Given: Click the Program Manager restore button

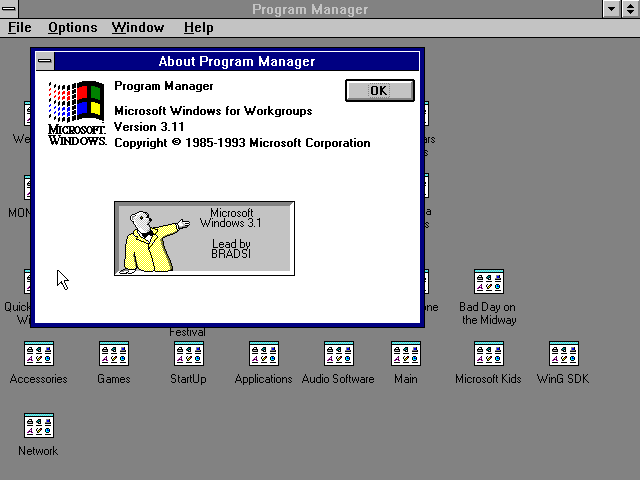Looking at the screenshot, I should pyautogui.click(x=630, y=9).
